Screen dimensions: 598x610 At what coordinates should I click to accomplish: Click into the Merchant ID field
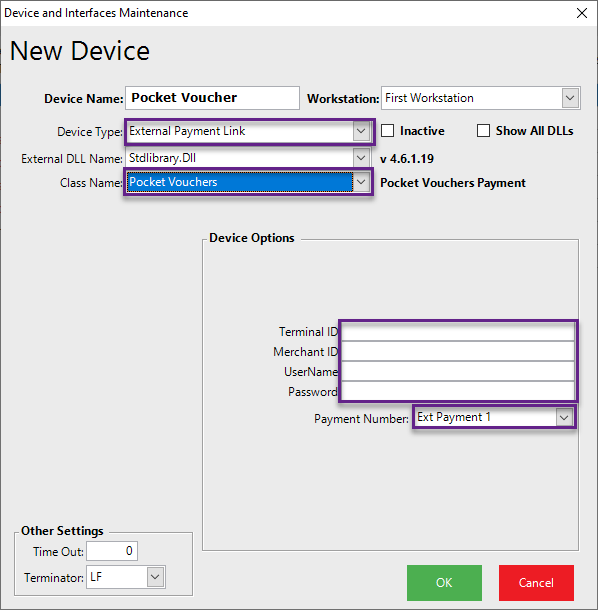point(458,352)
